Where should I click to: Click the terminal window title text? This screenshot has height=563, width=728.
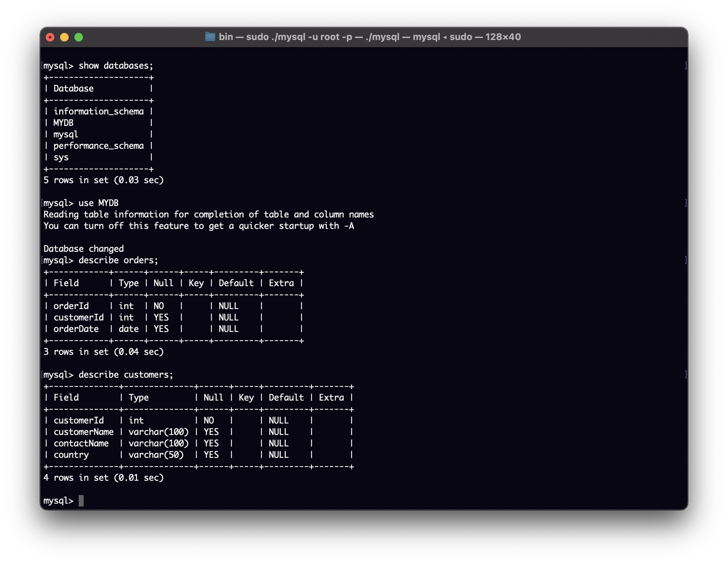[370, 37]
